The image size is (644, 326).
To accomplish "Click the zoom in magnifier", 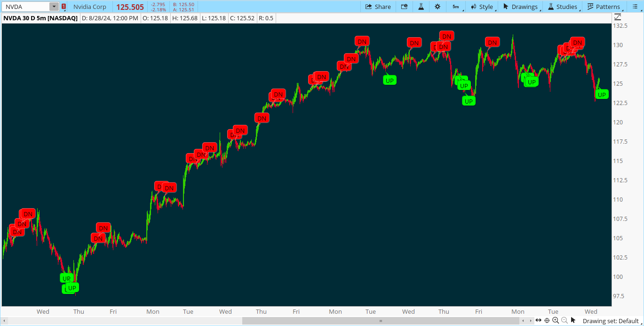I will (556, 320).
